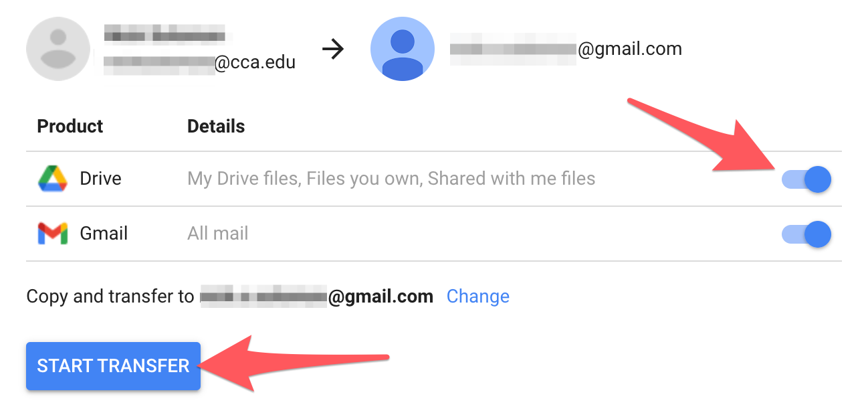The height and width of the screenshot is (415, 868).
Task: Click the gray source account avatar
Action: 58,49
